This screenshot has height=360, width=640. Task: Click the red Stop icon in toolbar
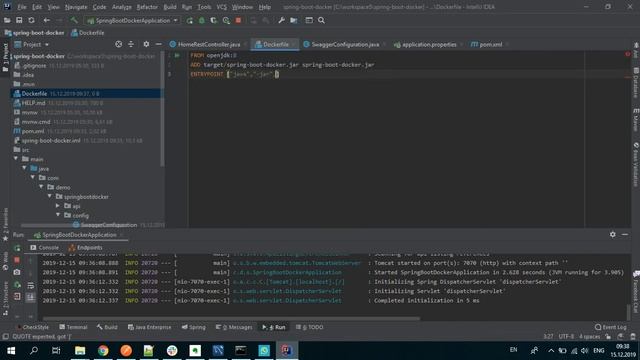[x=238, y=20]
